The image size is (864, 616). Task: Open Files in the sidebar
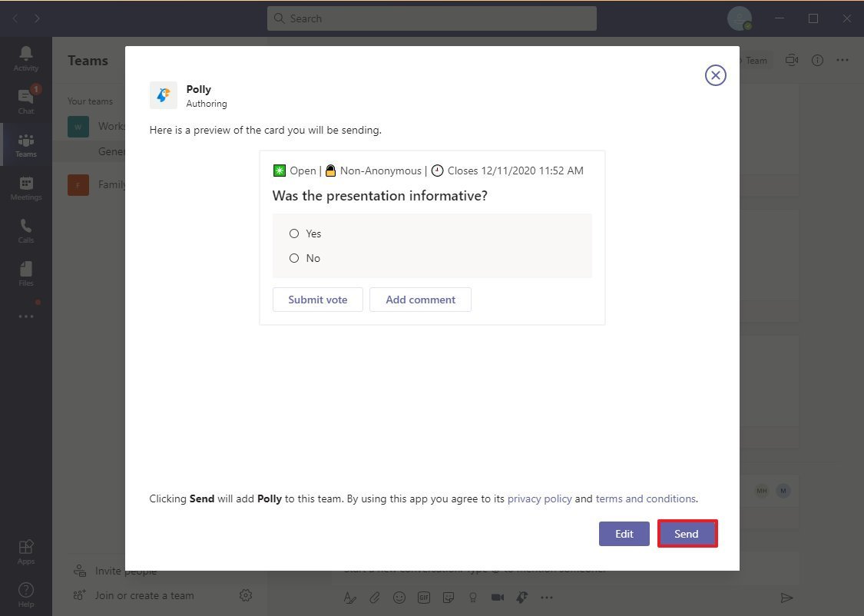pyautogui.click(x=26, y=273)
